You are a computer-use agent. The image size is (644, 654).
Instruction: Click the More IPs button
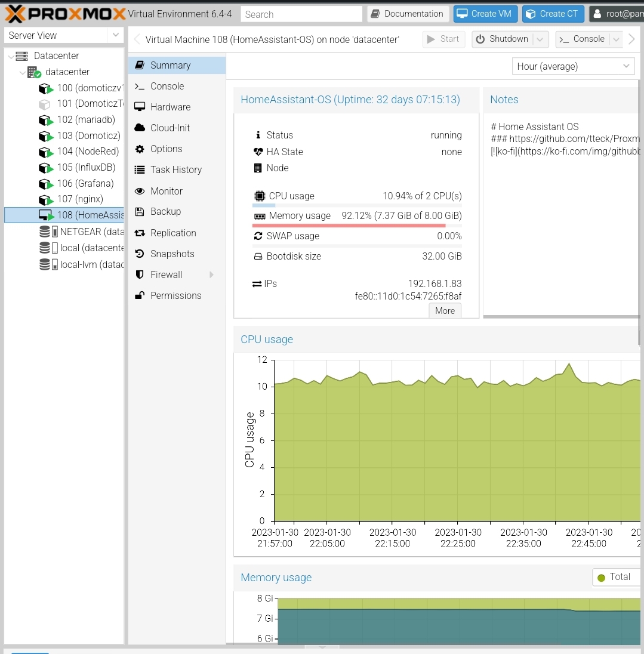(x=445, y=311)
